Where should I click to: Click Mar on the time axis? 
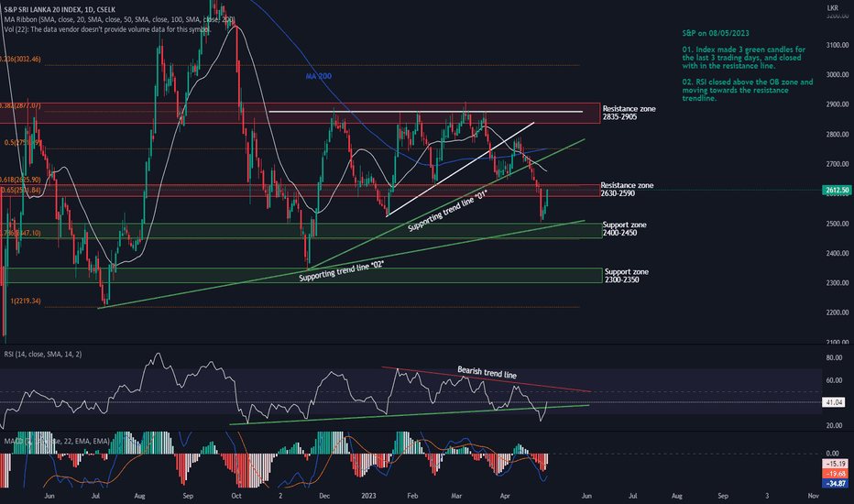click(456, 496)
